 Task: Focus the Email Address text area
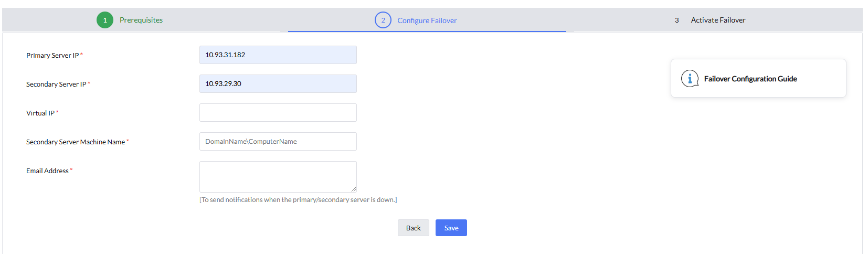278,177
